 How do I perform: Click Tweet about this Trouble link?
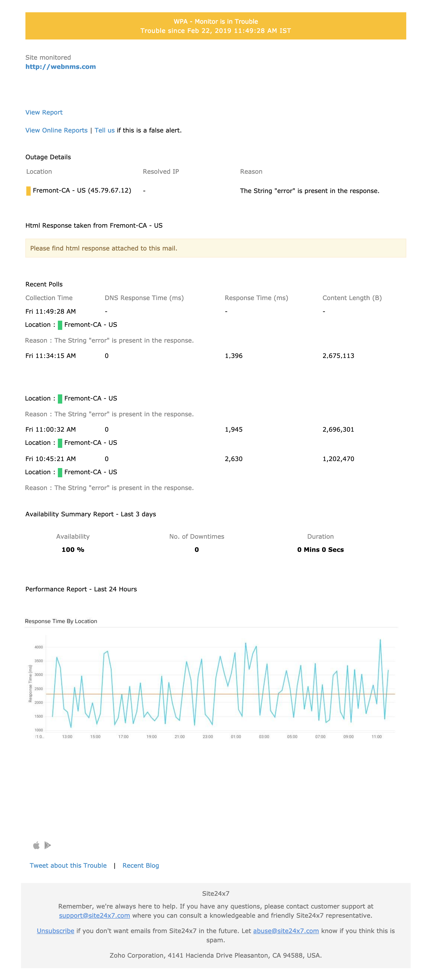click(68, 866)
